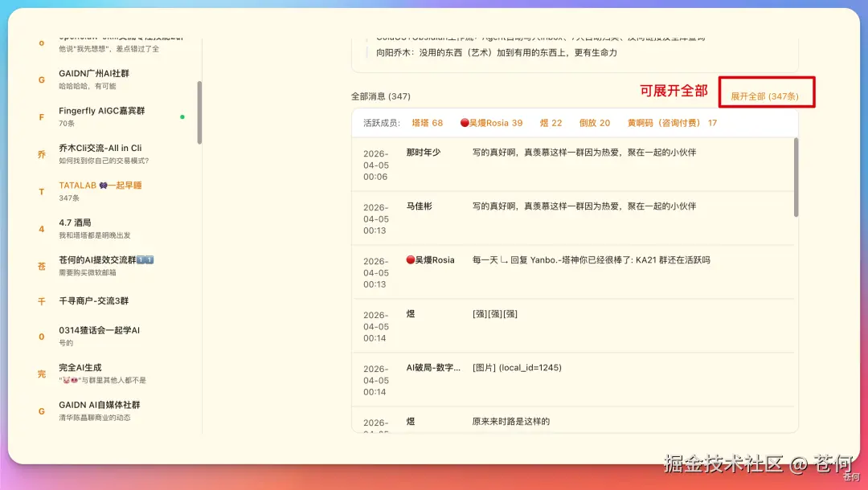Select the 完全AI生成 group avatar icon
This screenshot has height=490, width=868.
[x=41, y=374]
